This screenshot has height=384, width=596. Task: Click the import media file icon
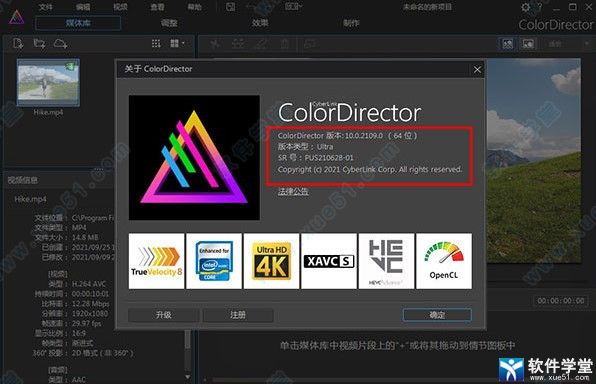tap(18, 44)
